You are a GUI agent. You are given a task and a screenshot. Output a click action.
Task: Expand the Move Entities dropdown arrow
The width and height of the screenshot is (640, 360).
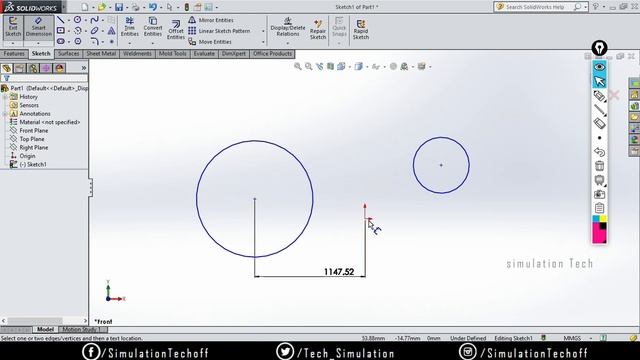(x=263, y=42)
